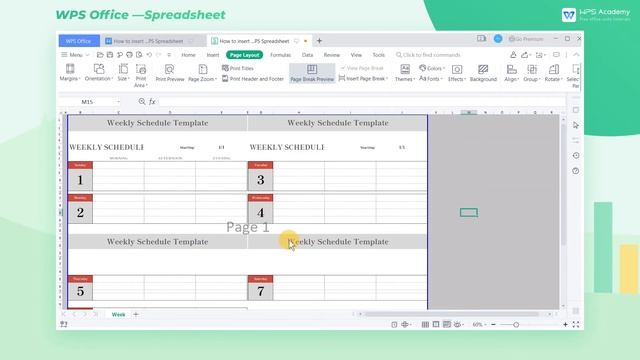The image size is (640, 360).
Task: Click the zoom magnifier icon beside fx
Action: coord(142,102)
